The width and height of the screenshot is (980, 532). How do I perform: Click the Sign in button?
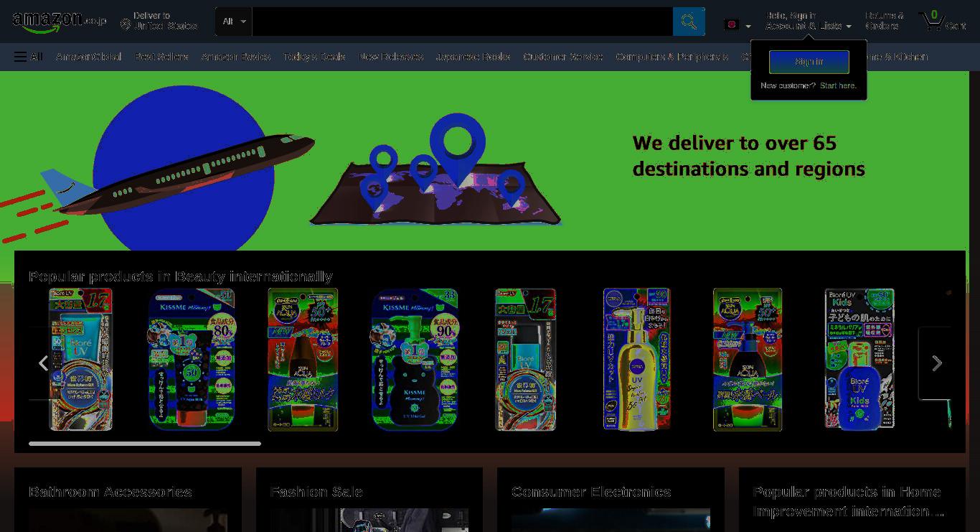[809, 62]
